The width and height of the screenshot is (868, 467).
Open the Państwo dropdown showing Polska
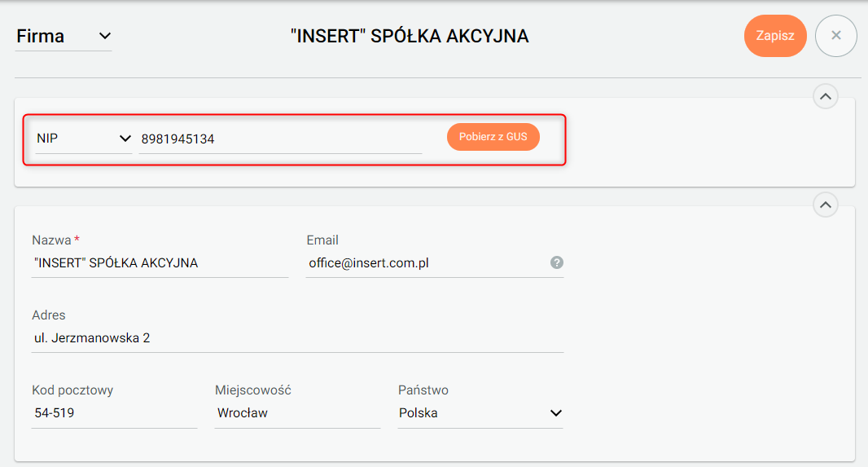pyautogui.click(x=480, y=413)
